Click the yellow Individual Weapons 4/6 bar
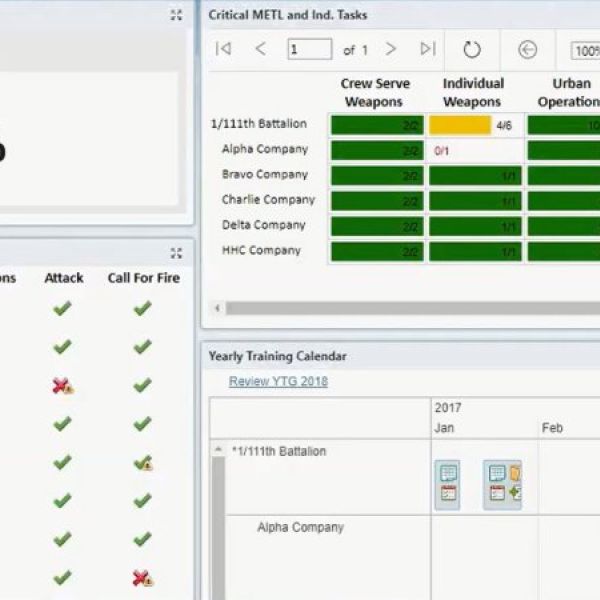This screenshot has height=600, width=600. pos(460,125)
